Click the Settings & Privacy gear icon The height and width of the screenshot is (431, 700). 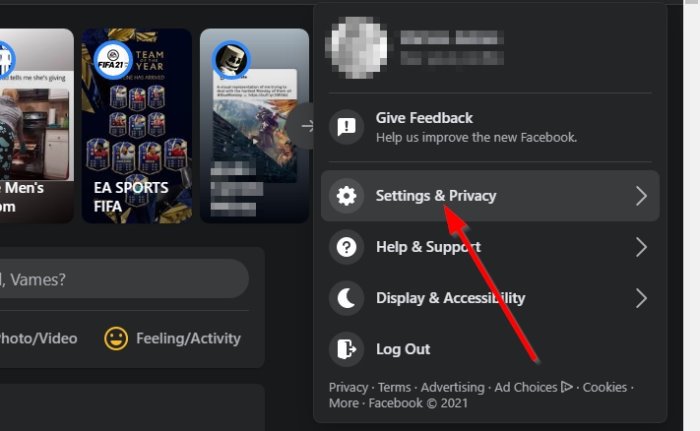coord(346,196)
